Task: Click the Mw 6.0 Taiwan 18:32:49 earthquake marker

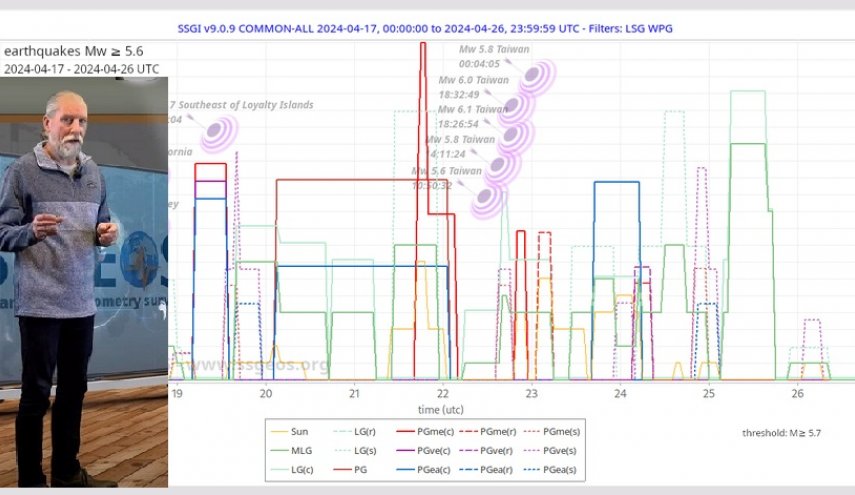Action: [x=515, y=107]
